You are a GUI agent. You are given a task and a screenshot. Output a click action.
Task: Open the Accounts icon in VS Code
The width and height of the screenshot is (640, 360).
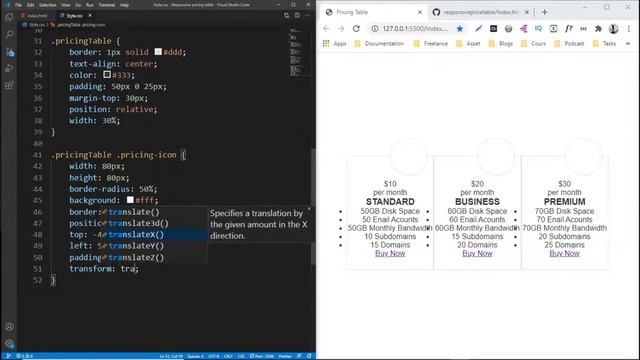point(9,327)
